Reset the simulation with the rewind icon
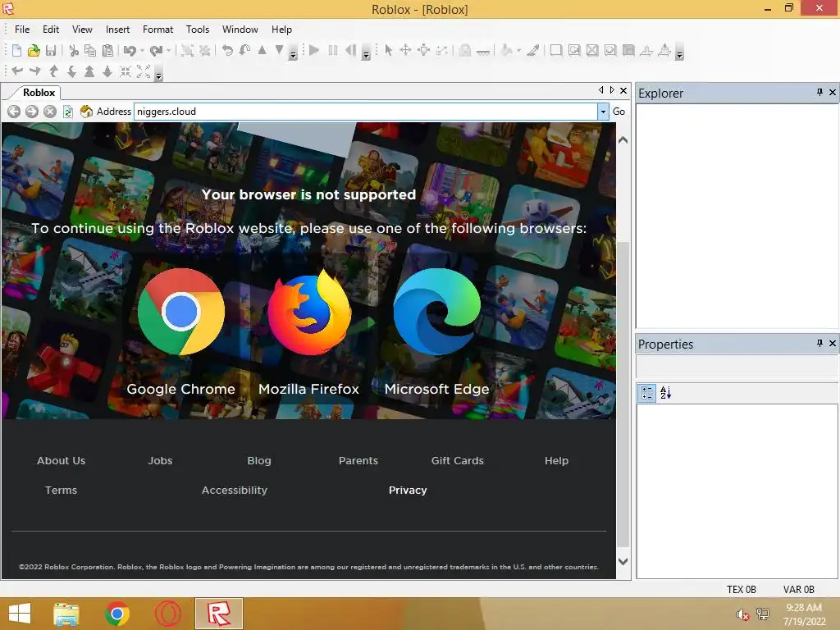This screenshot has width=840, height=630. pyautogui.click(x=350, y=50)
